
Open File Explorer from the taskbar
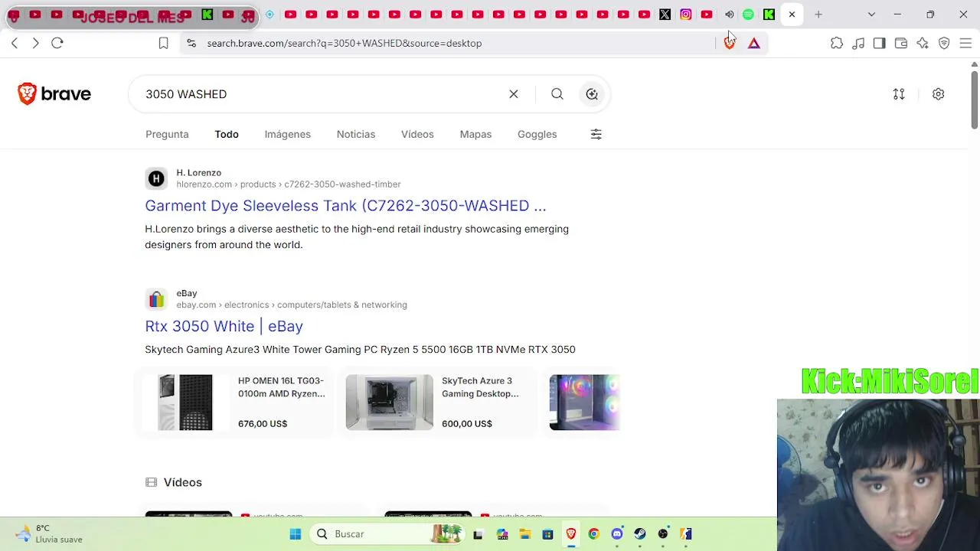coord(524,534)
